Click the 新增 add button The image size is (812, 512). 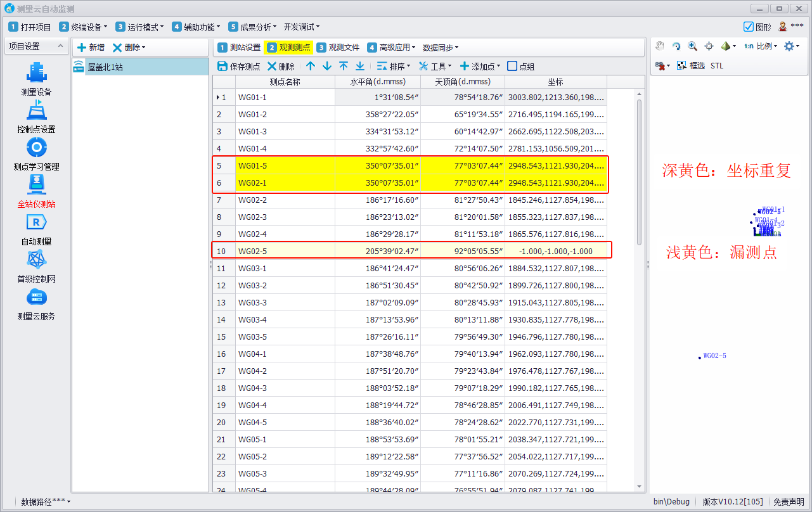pos(91,47)
